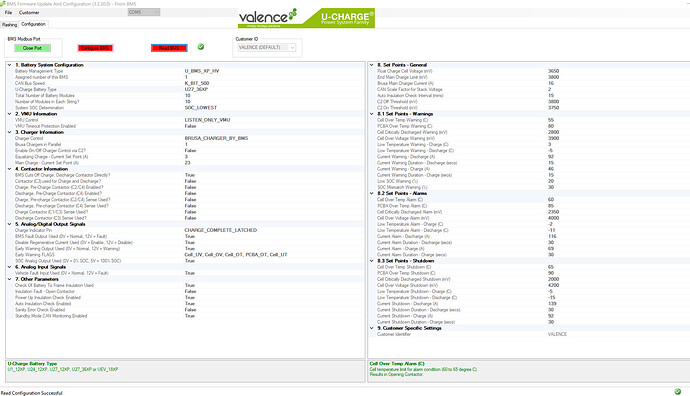Click the BRUSA_CHARGER_BY_BMS value
Image resolution: width=690 pixels, height=396 pixels.
(216, 138)
